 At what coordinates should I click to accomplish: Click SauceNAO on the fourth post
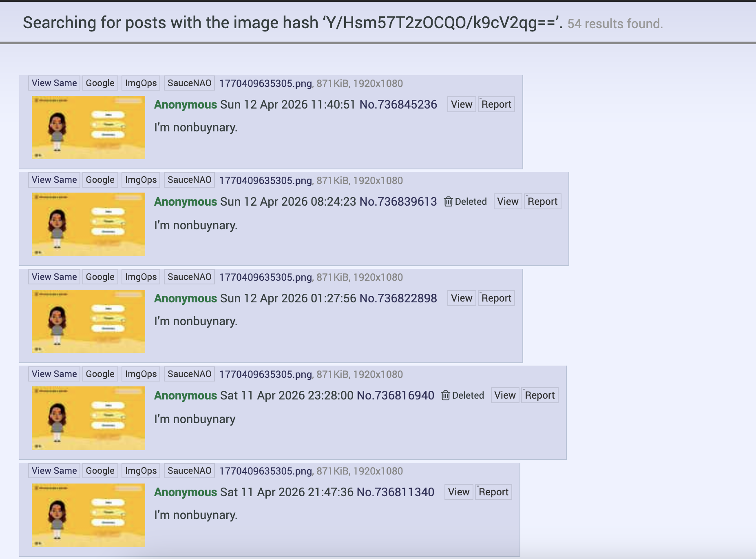click(189, 374)
